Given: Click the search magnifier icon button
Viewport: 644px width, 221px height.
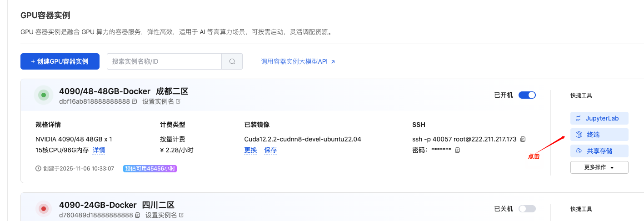Looking at the screenshot, I should [x=232, y=61].
